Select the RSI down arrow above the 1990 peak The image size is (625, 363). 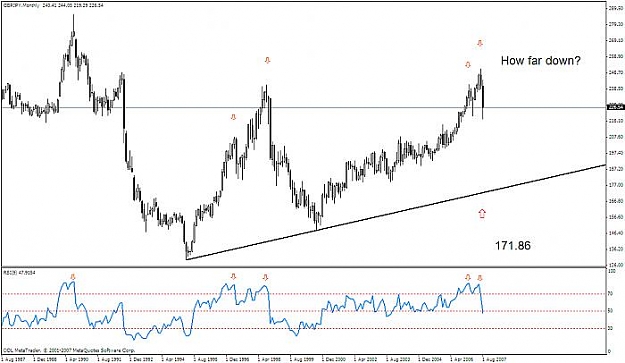pos(73,277)
